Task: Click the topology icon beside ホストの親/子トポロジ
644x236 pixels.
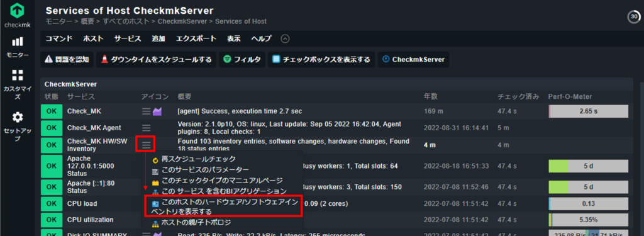Action: click(155, 223)
